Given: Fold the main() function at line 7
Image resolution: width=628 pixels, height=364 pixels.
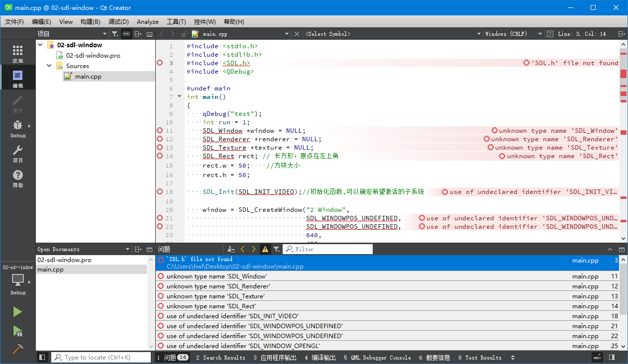Looking at the screenshot, I should click(x=180, y=97).
